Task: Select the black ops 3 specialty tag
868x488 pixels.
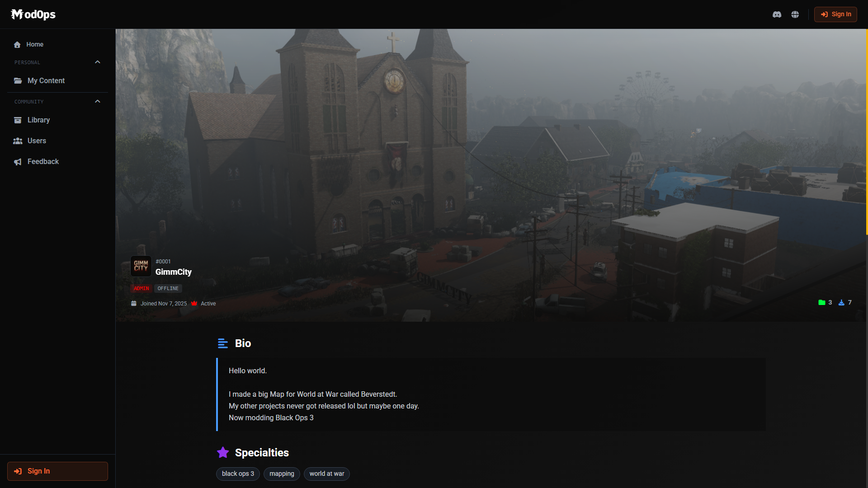Action: (238, 474)
